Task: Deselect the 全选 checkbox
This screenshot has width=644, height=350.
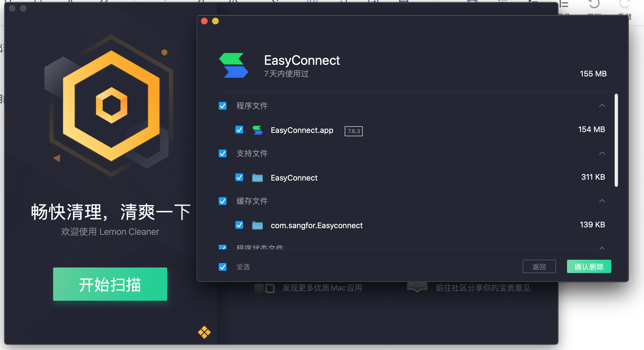Action: [222, 267]
